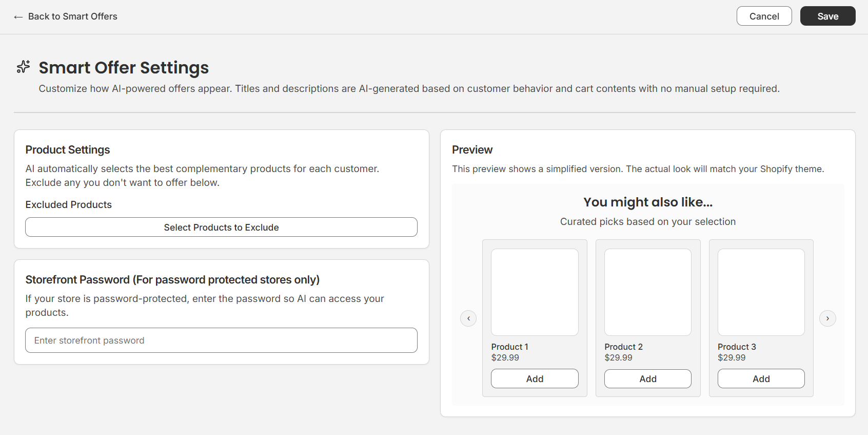Image resolution: width=868 pixels, height=435 pixels.
Task: Click the back arrow icon beside Smart Offers
Action: (18, 17)
